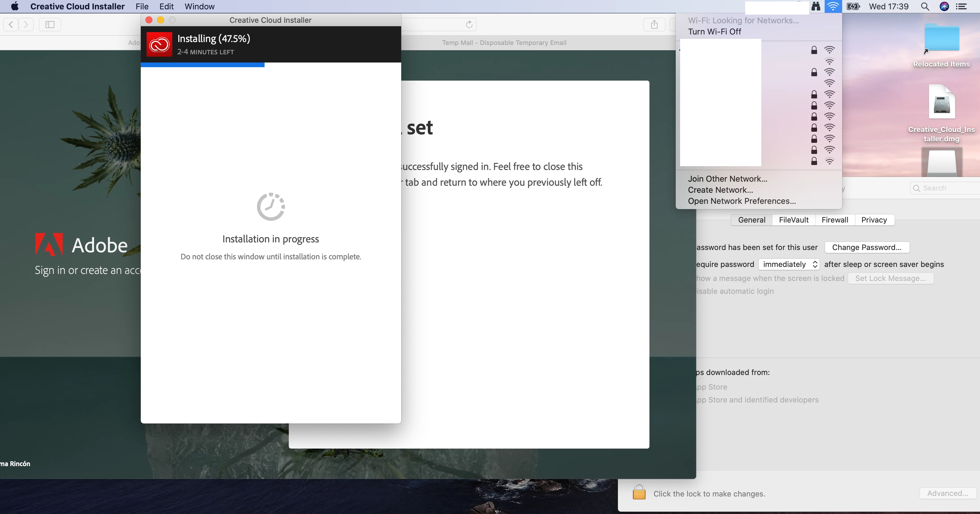Click the Safari Share button

654,25
